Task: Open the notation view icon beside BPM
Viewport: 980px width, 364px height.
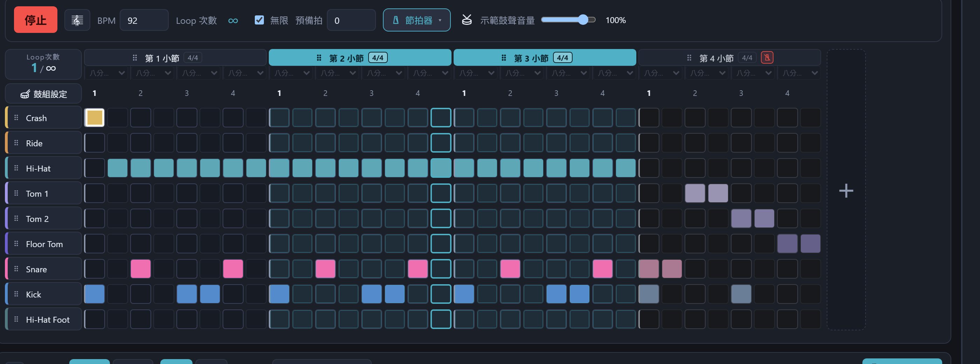Action: coord(77,20)
